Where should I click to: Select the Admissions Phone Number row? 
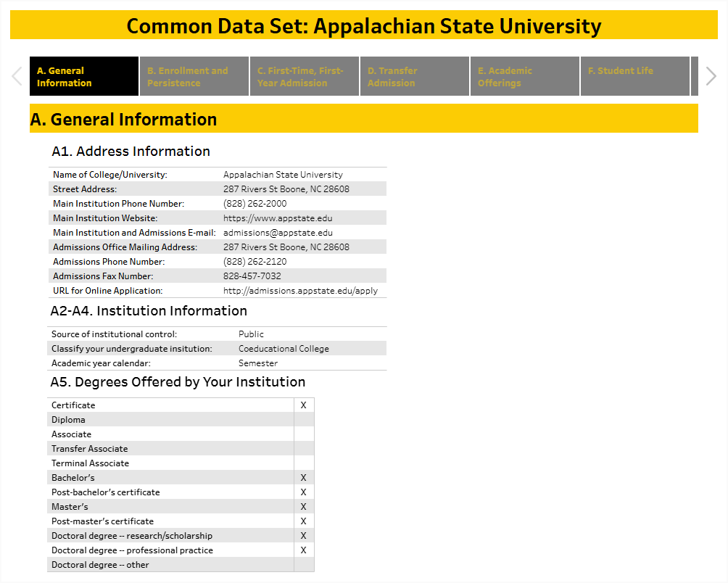(218, 261)
